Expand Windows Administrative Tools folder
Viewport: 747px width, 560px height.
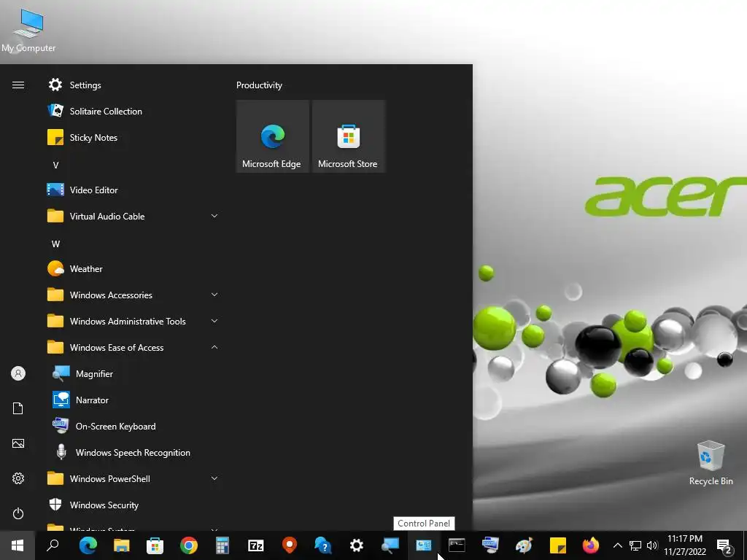point(133,322)
